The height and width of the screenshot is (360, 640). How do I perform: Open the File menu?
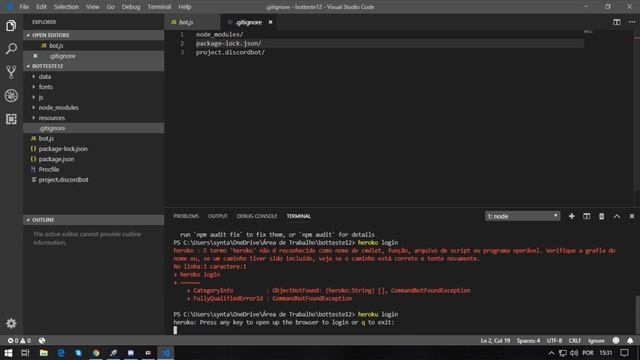(x=24, y=7)
